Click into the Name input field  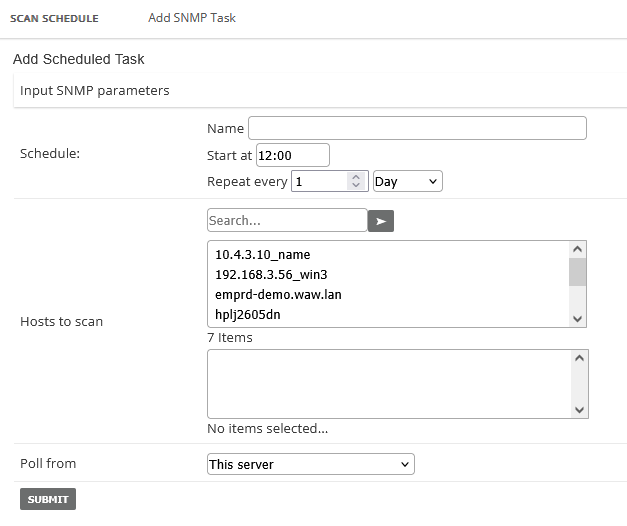point(417,128)
